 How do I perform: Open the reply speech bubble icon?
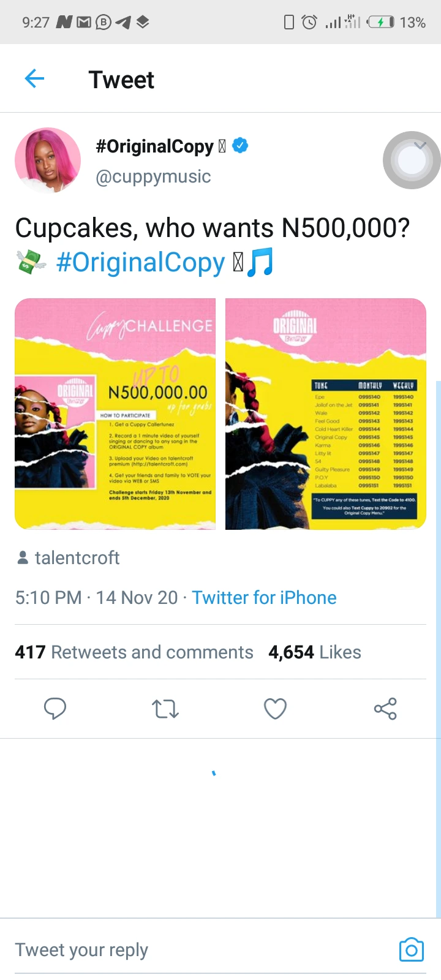55,709
